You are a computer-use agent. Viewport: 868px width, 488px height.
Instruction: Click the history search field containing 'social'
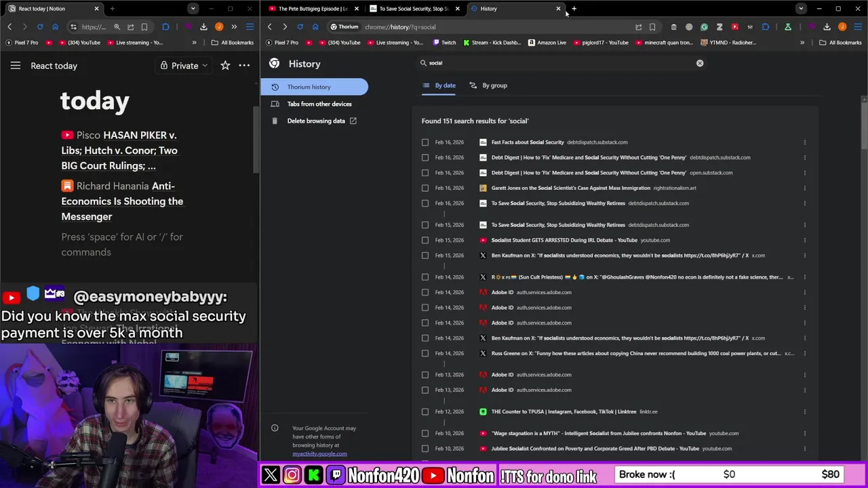[x=561, y=63]
